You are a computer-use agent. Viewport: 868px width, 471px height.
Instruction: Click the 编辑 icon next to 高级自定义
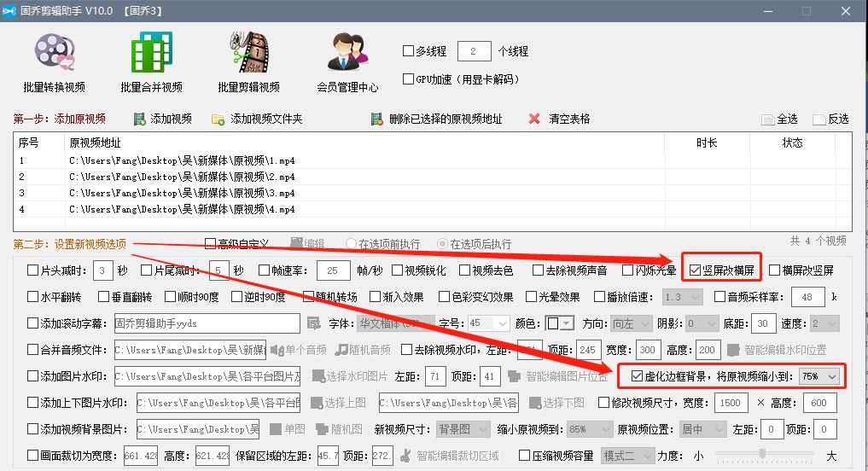[297, 243]
